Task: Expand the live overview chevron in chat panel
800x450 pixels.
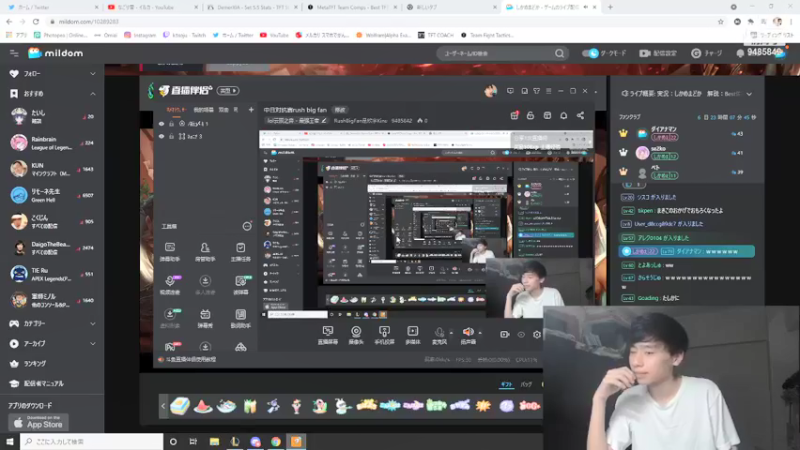Action: click(x=749, y=94)
